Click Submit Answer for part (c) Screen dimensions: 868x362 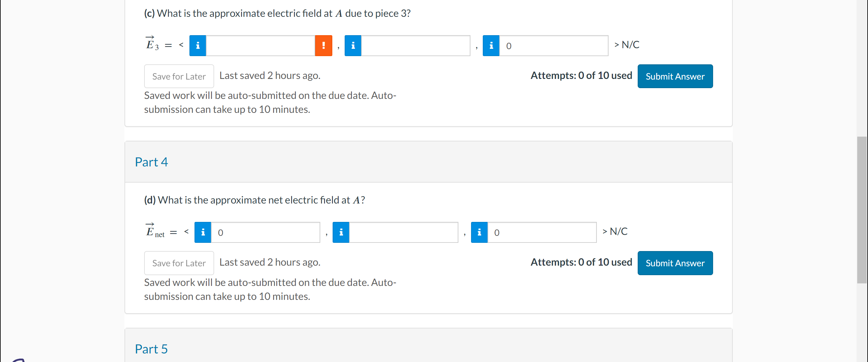[675, 76]
